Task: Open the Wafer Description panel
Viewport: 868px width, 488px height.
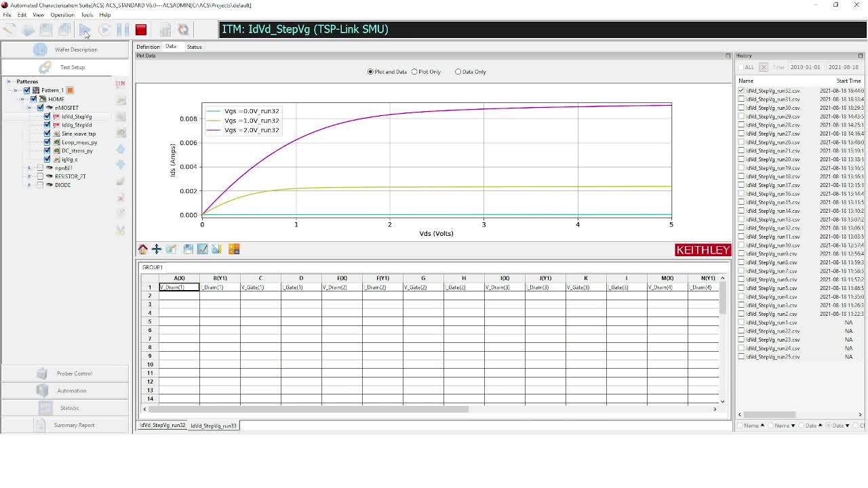Action: [x=75, y=49]
